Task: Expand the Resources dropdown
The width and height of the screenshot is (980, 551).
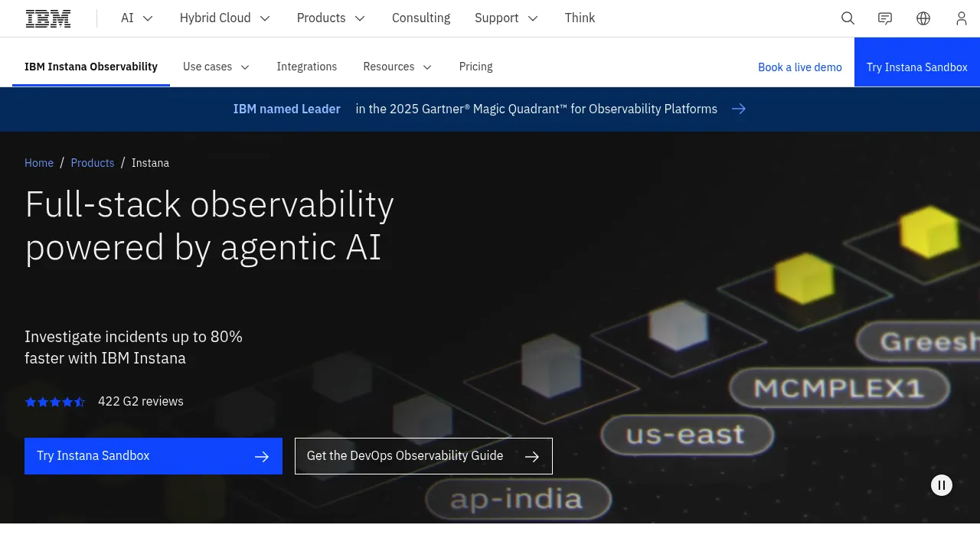Action: [398, 67]
